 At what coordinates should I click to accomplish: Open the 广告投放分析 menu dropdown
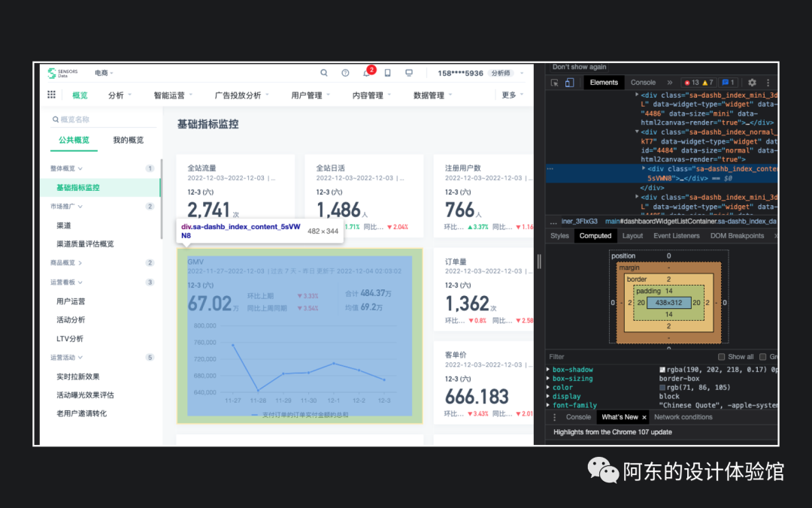click(242, 95)
